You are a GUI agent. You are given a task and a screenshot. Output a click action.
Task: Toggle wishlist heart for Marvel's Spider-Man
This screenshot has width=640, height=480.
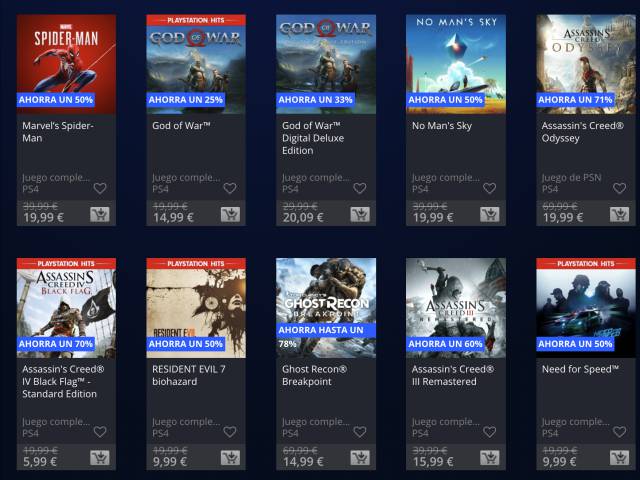click(100, 188)
